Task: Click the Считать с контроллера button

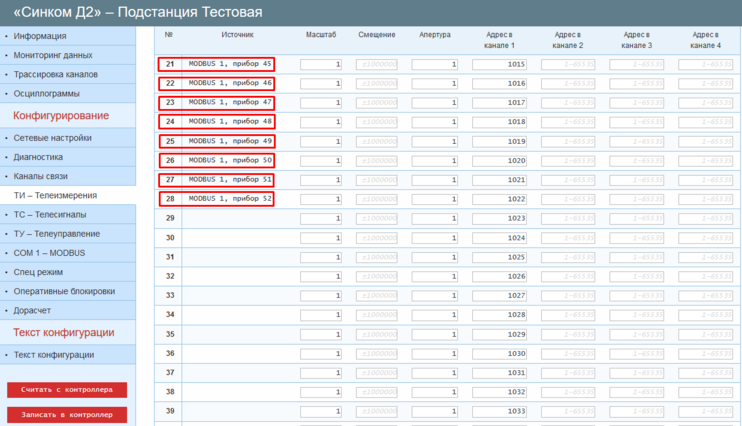Action: click(67, 389)
